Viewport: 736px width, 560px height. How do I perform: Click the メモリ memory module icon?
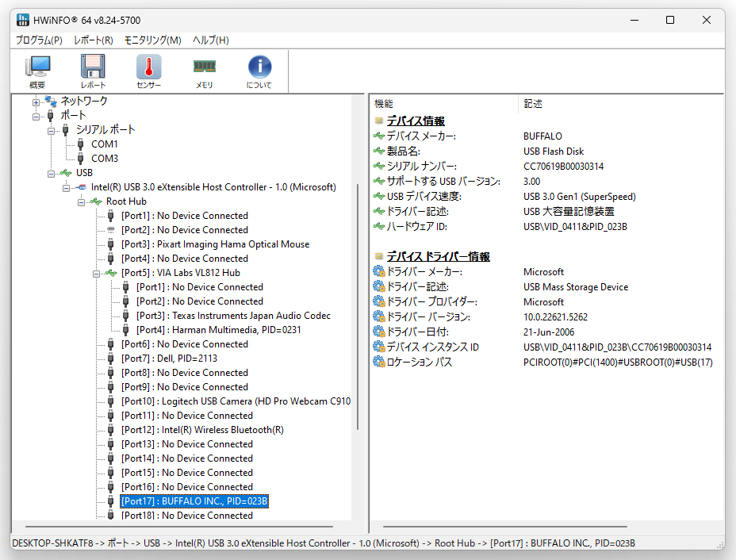click(x=205, y=71)
